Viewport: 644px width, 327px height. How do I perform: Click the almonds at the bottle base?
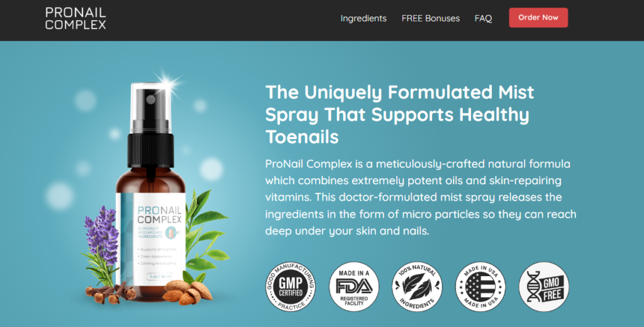point(187,291)
